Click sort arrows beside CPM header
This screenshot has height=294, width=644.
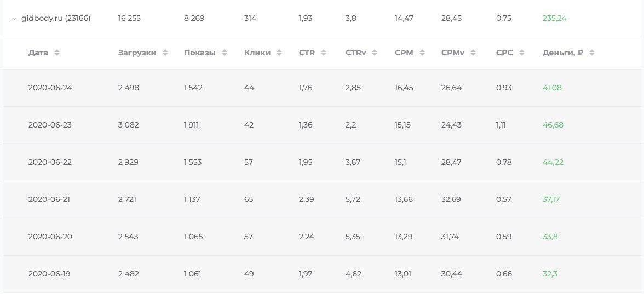(422, 53)
